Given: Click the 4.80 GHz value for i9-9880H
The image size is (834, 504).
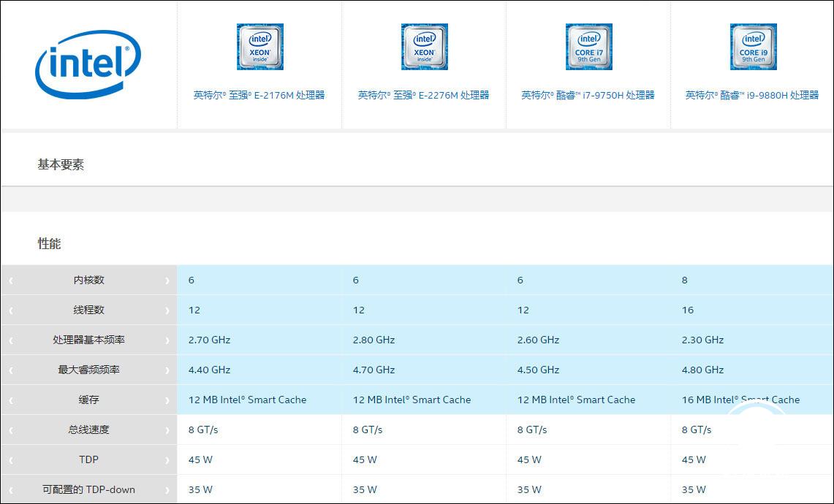Looking at the screenshot, I should (702, 370).
